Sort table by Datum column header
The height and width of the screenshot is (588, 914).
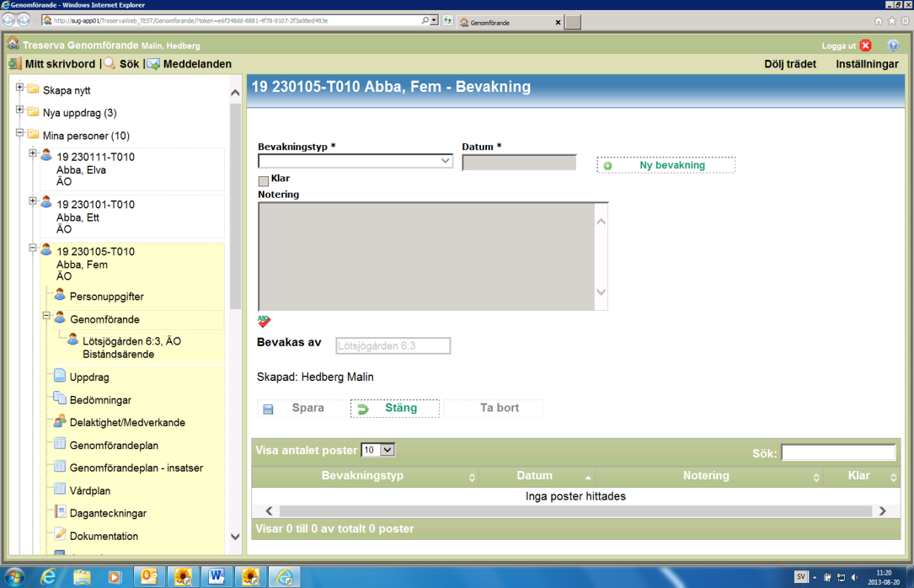pos(537,476)
